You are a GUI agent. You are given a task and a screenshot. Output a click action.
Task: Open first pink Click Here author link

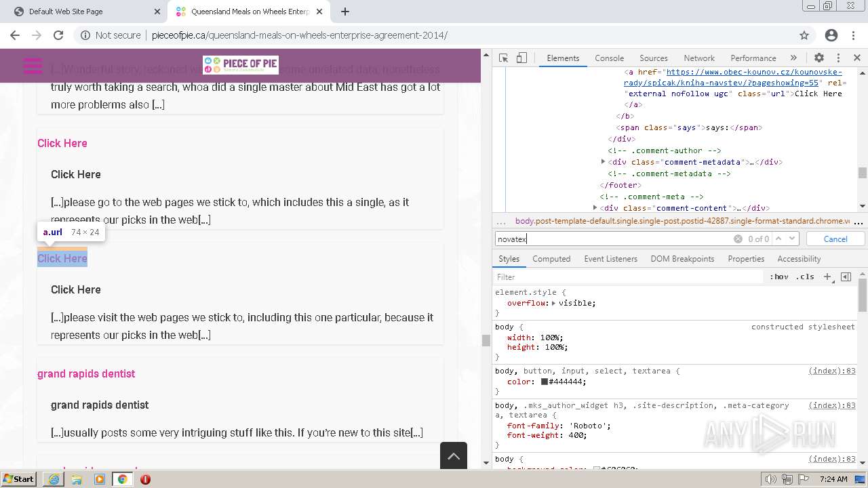tap(62, 143)
